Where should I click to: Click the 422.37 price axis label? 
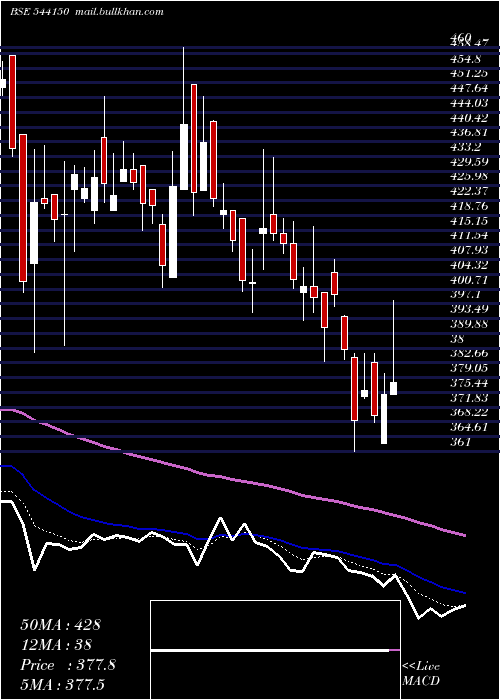[469, 191]
